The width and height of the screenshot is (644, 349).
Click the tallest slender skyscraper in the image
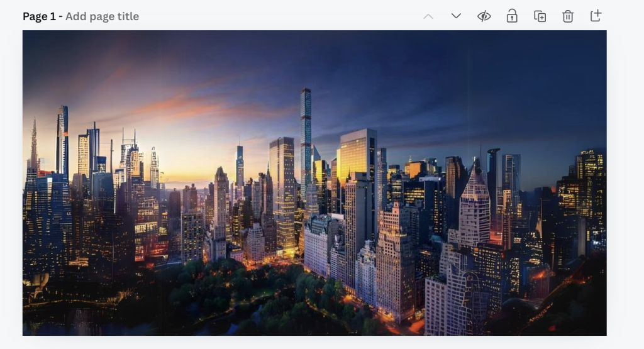coord(306,132)
